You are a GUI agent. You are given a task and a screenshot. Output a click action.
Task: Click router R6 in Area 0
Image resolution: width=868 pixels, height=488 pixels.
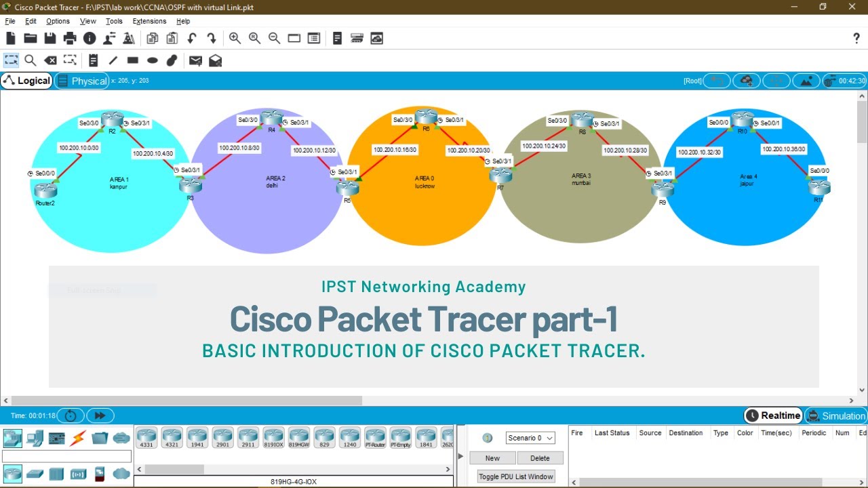(x=426, y=118)
